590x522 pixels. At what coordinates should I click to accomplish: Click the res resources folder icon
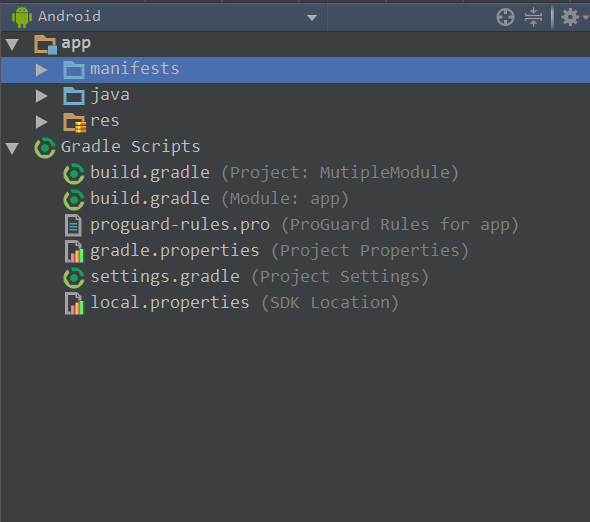point(75,123)
